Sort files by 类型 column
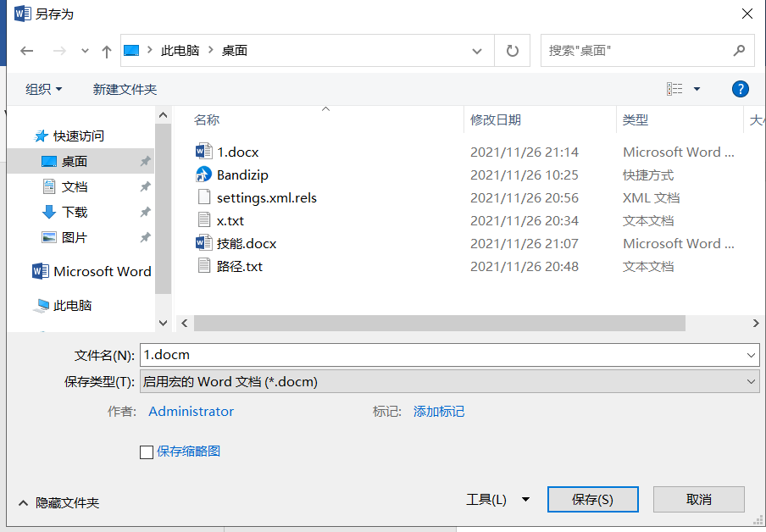 tap(635, 120)
